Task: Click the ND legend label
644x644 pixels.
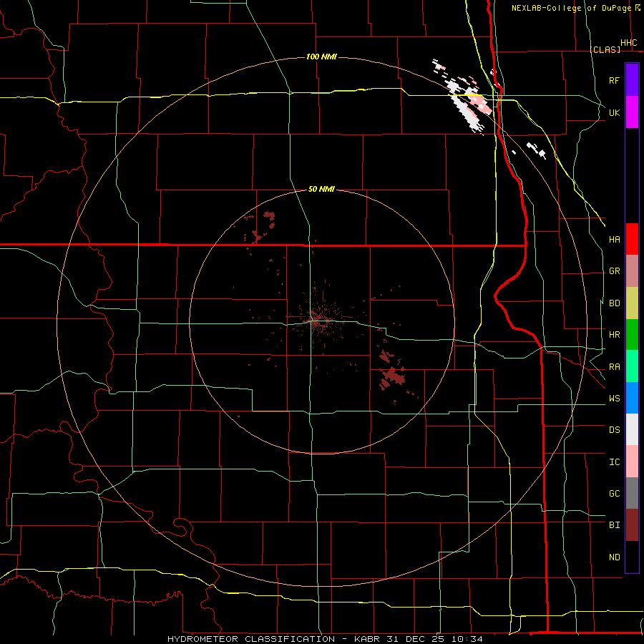Action: (614, 557)
